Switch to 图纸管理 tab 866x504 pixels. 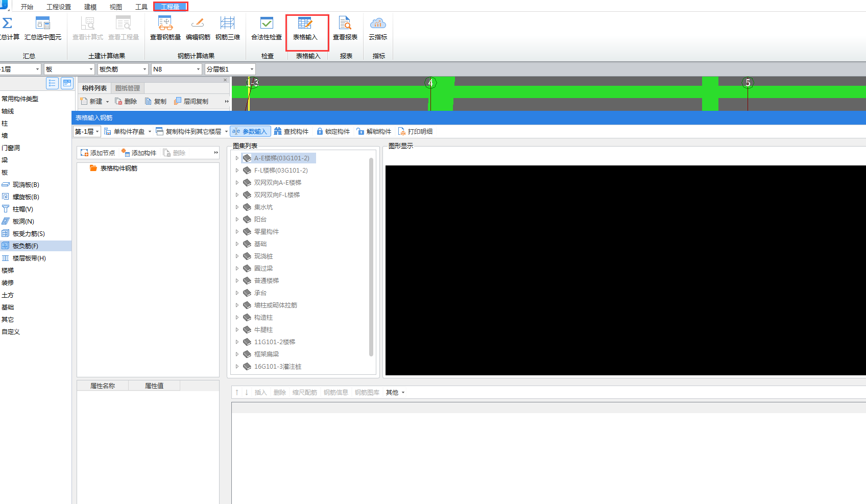point(128,88)
